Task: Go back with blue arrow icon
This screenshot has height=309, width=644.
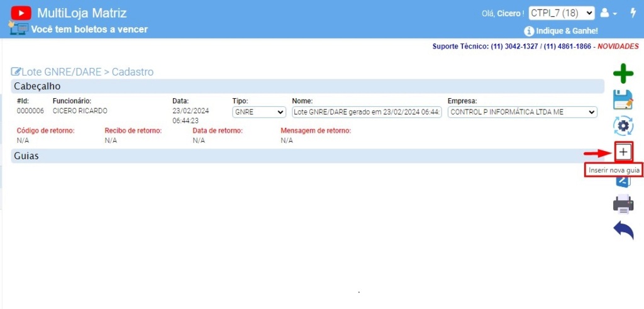Action: coord(623,230)
